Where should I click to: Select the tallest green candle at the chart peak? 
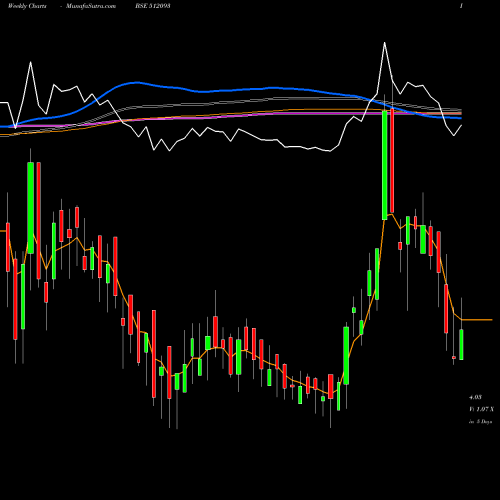coord(384,165)
